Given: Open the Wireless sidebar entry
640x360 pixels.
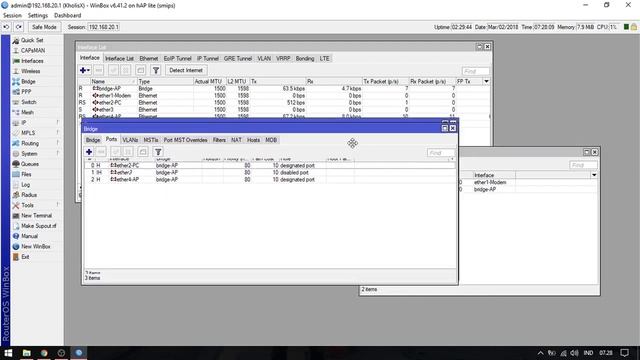Looking at the screenshot, I should pyautogui.click(x=30, y=71).
